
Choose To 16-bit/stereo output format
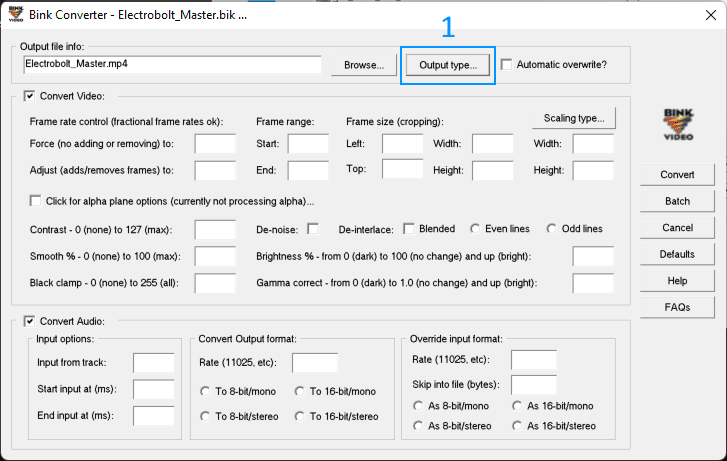click(300, 416)
